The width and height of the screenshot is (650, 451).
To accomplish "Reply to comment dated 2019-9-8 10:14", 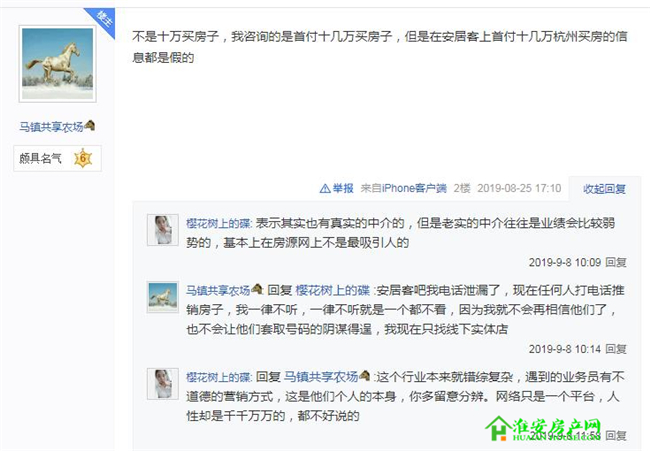I will 616,349.
